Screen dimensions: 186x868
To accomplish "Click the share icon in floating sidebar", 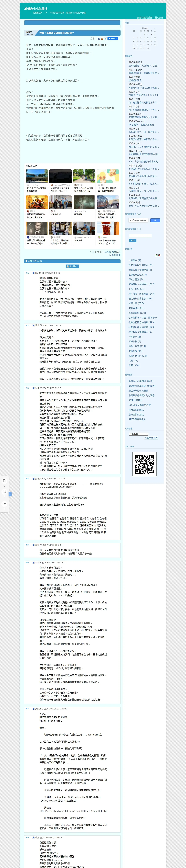I will tap(4, 504).
